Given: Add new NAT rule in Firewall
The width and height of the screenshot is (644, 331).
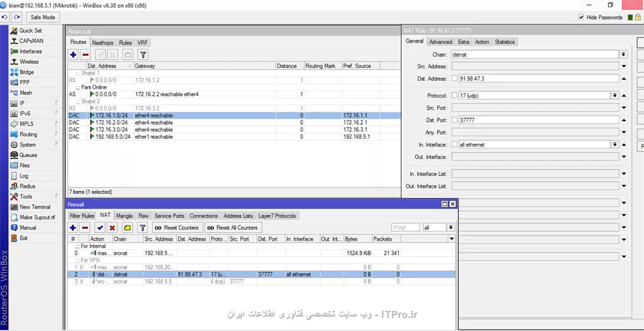Looking at the screenshot, I should coord(73,227).
